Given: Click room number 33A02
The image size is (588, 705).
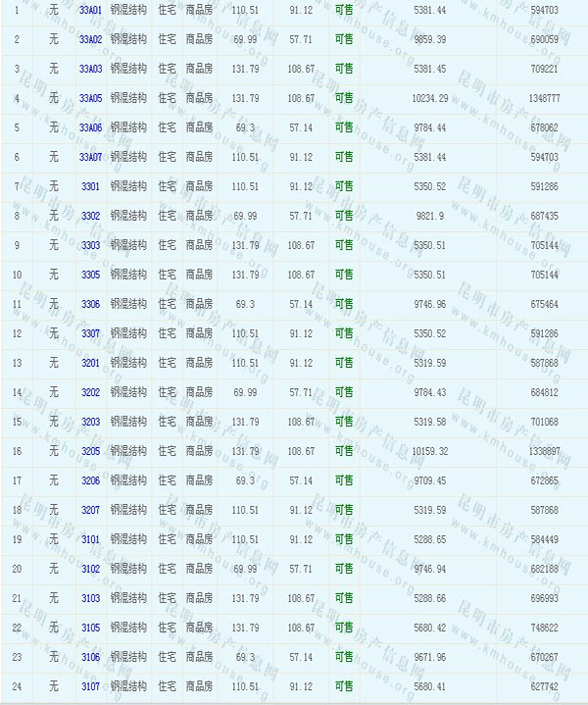Looking at the screenshot, I should coord(90,39).
